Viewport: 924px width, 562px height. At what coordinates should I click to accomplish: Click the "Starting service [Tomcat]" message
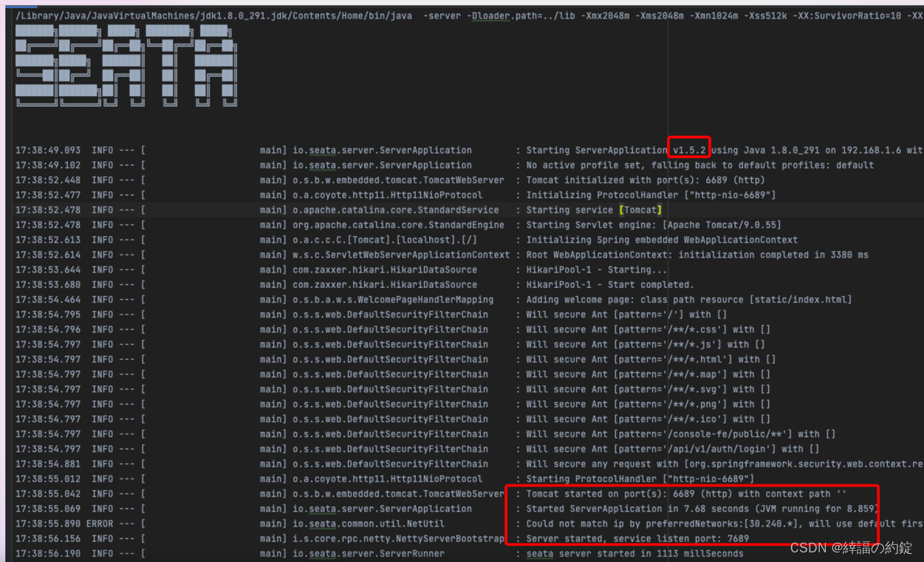click(594, 210)
